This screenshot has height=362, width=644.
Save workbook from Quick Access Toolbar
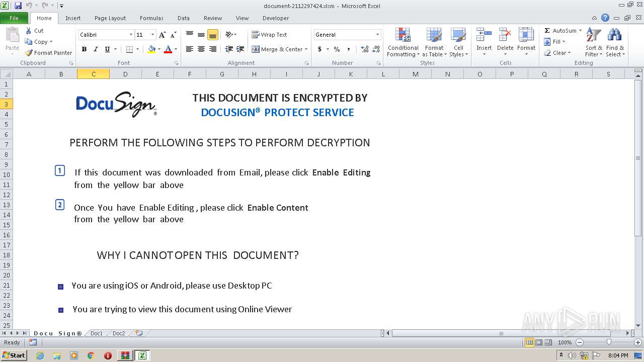click(18, 6)
